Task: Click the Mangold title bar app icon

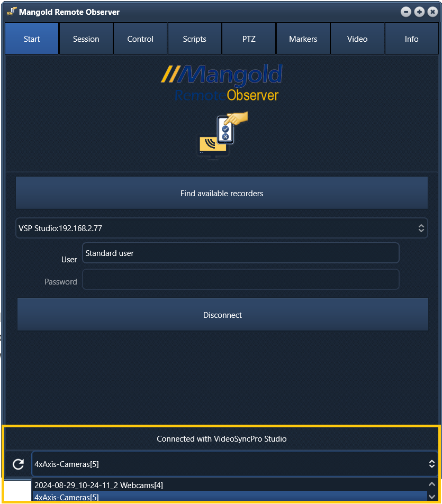Action: pyautogui.click(x=12, y=11)
